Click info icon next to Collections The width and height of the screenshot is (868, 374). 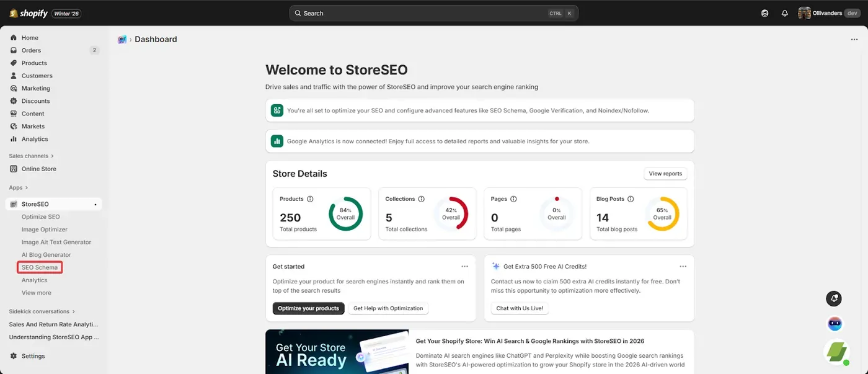[421, 199]
